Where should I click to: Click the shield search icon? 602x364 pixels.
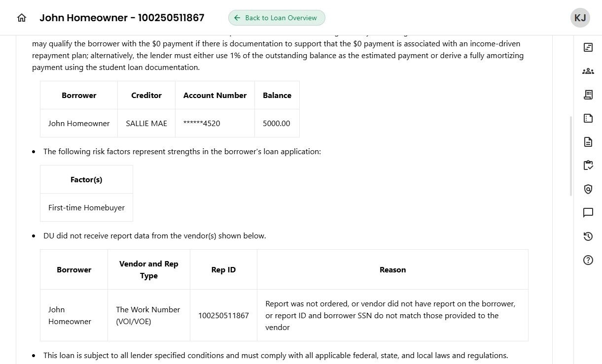click(x=588, y=189)
